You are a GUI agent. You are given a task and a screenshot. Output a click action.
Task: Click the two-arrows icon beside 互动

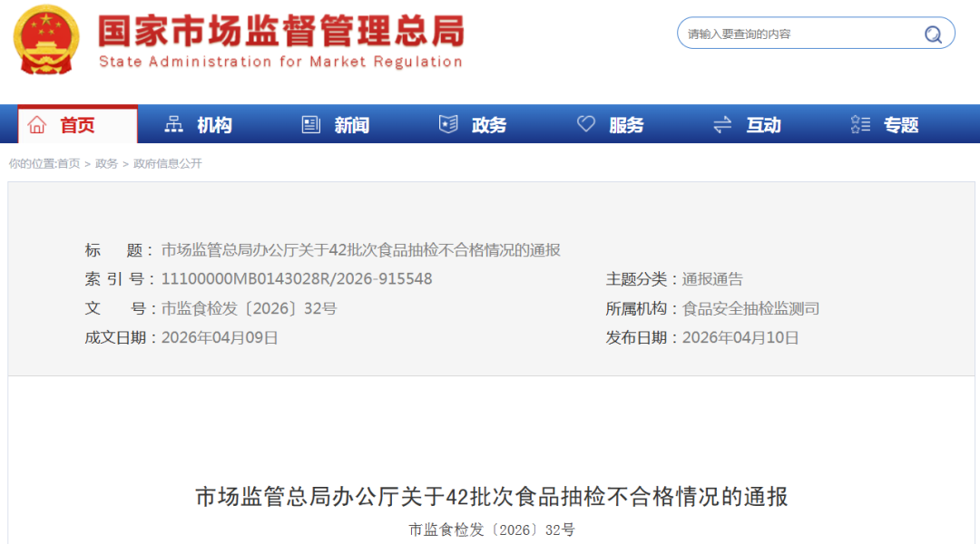[x=722, y=125]
